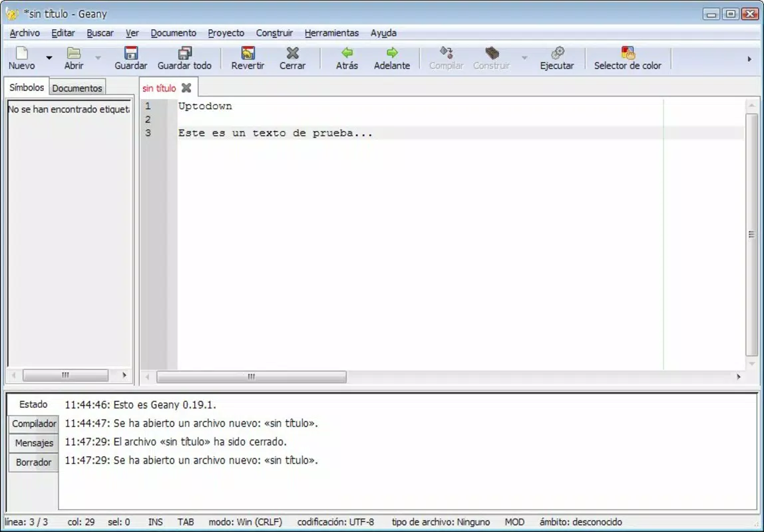
Task: Open the Archivo menu
Action: point(25,33)
